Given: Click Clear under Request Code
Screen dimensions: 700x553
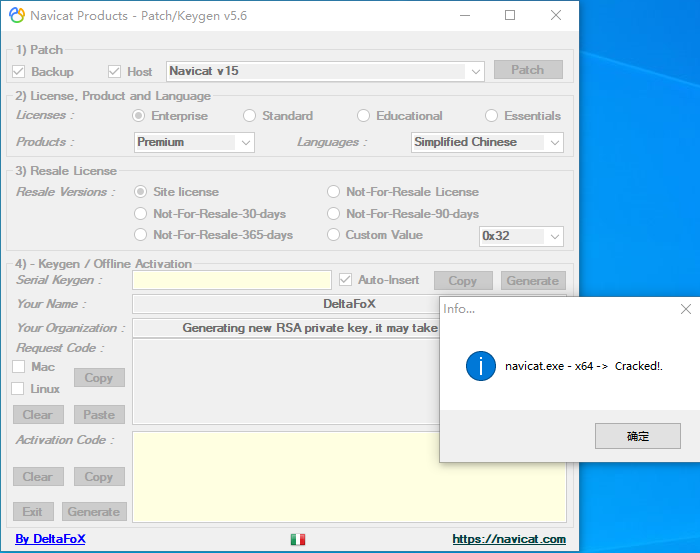Looking at the screenshot, I should point(38,415).
